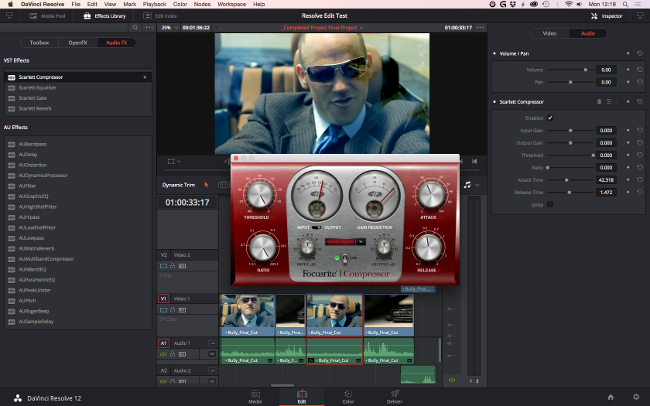Open viewer options ellipsis menu
650x406 pixels.
480,27
